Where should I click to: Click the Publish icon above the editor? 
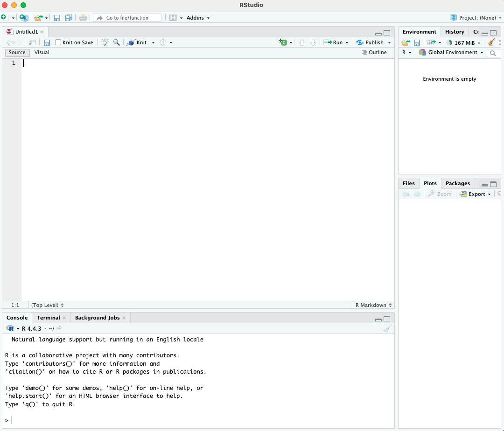coord(372,42)
